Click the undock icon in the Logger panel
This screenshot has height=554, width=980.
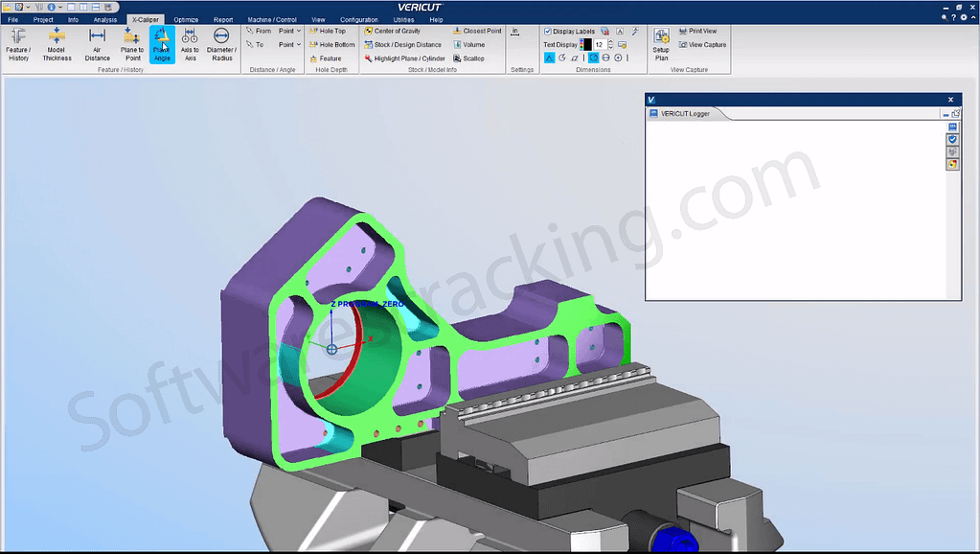click(x=956, y=113)
